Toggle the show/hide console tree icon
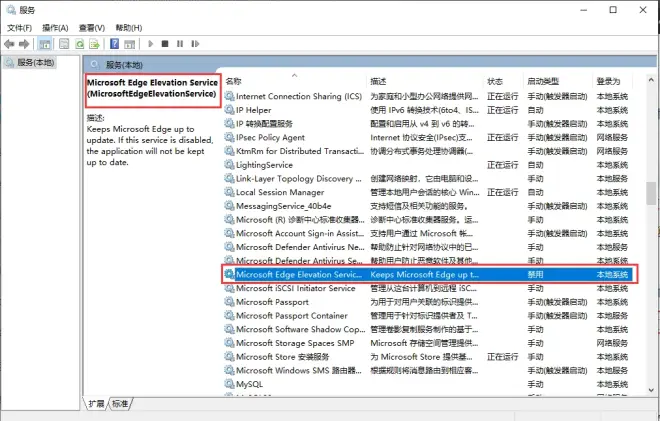Viewport: 660px width, 421px height. (45, 44)
